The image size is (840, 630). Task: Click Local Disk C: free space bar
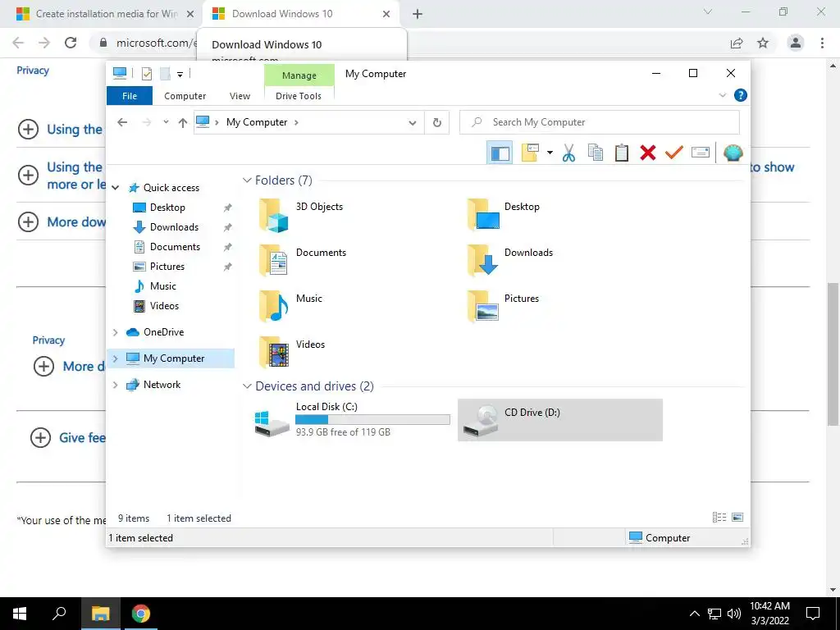coord(373,420)
